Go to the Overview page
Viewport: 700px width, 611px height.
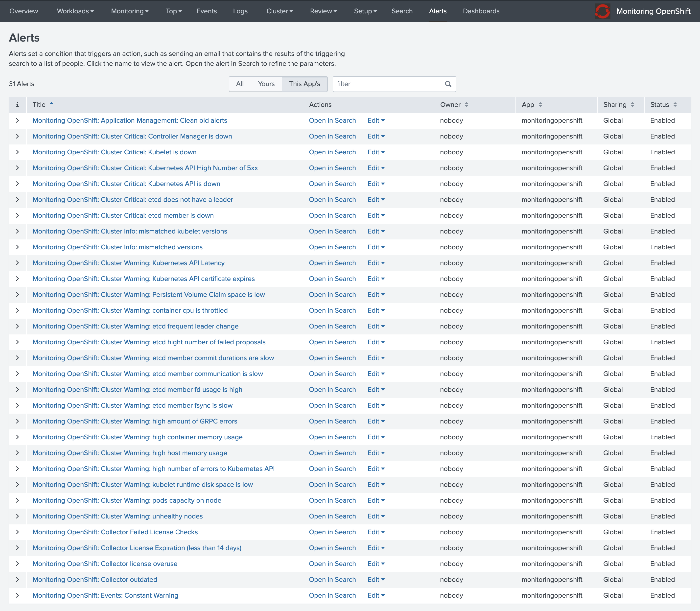(x=24, y=11)
